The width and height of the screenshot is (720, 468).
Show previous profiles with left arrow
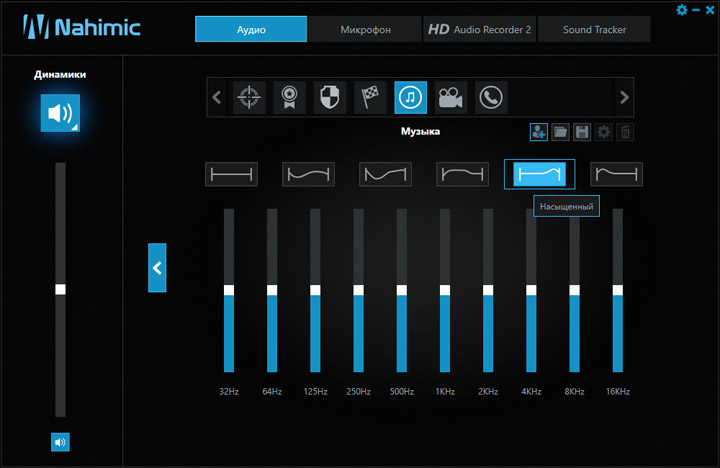click(217, 97)
